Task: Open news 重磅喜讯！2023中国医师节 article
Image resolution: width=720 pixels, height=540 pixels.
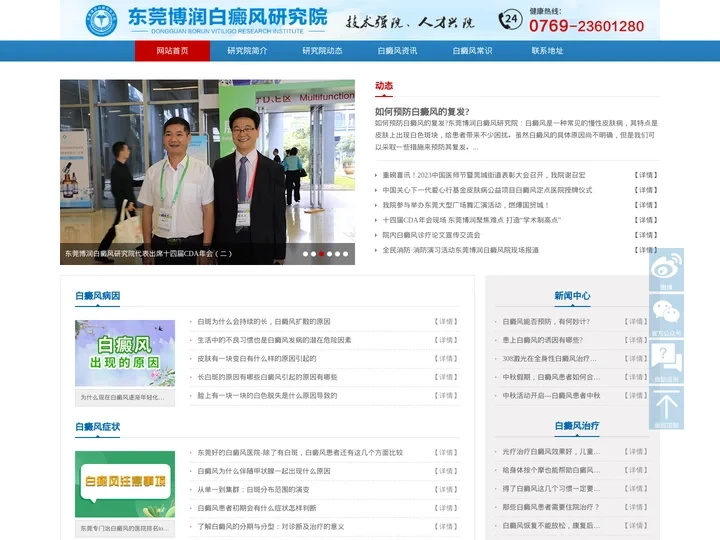Action: [x=484, y=175]
